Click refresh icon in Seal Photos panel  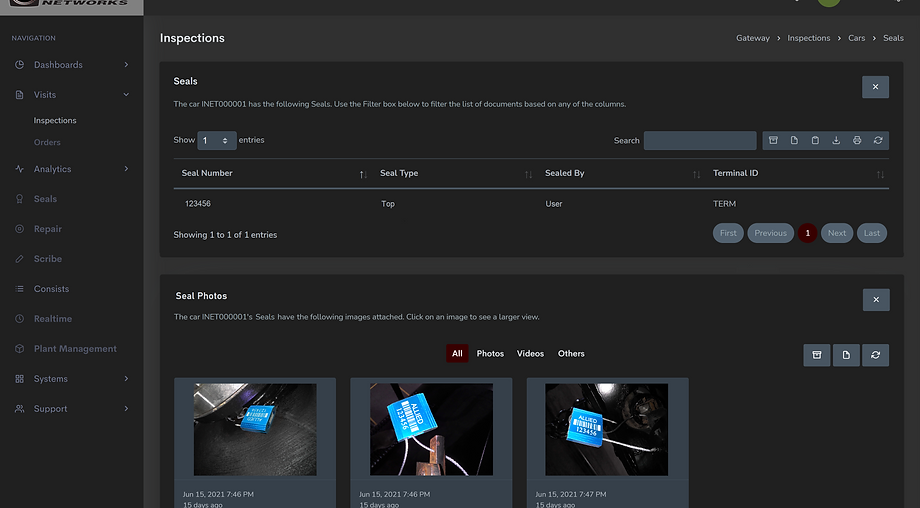pos(875,355)
